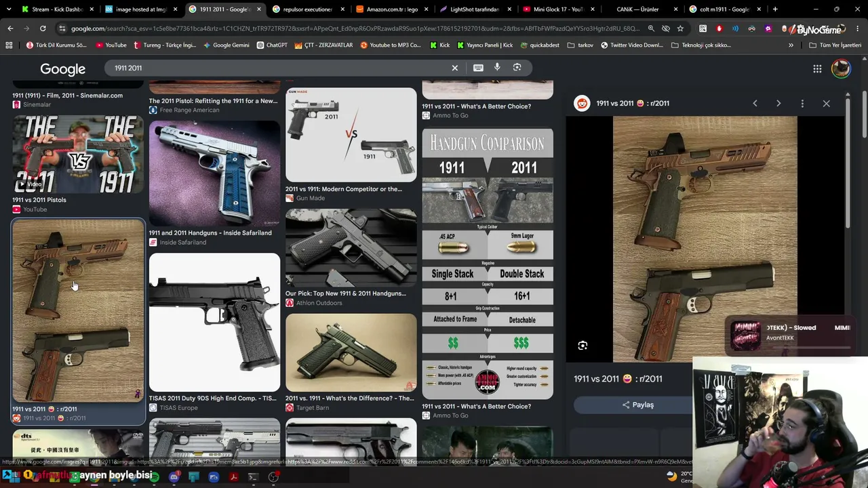Click the Reddit source icon in preview header

[582, 103]
